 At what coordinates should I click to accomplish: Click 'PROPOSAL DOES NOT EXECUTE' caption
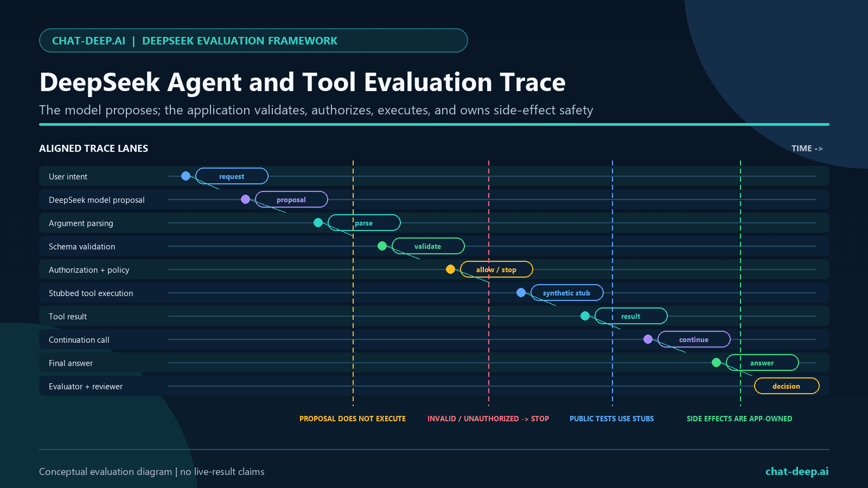pyautogui.click(x=353, y=419)
